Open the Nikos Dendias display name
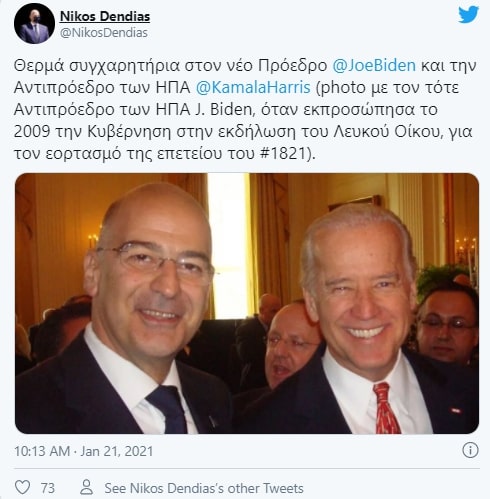This screenshot has width=490, height=499. [105, 16]
